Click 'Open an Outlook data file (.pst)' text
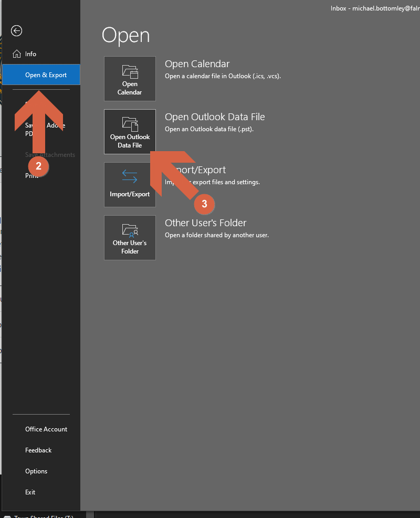This screenshot has width=420, height=518. point(209,129)
